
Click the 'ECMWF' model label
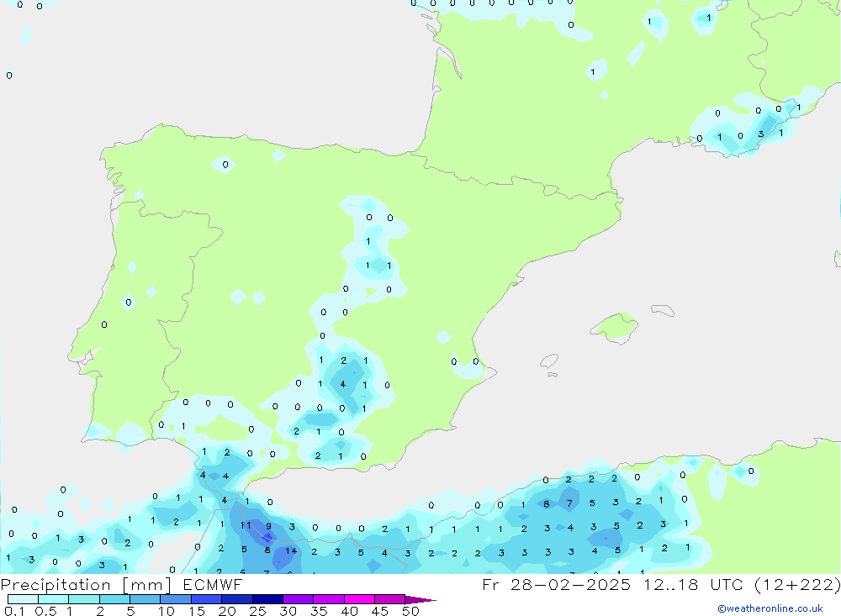click(x=213, y=585)
